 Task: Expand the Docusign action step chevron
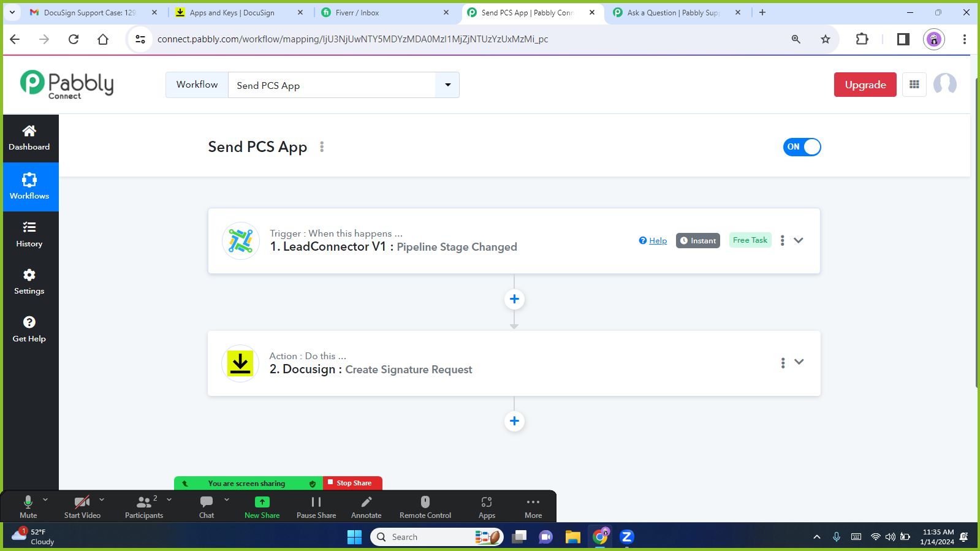tap(799, 362)
